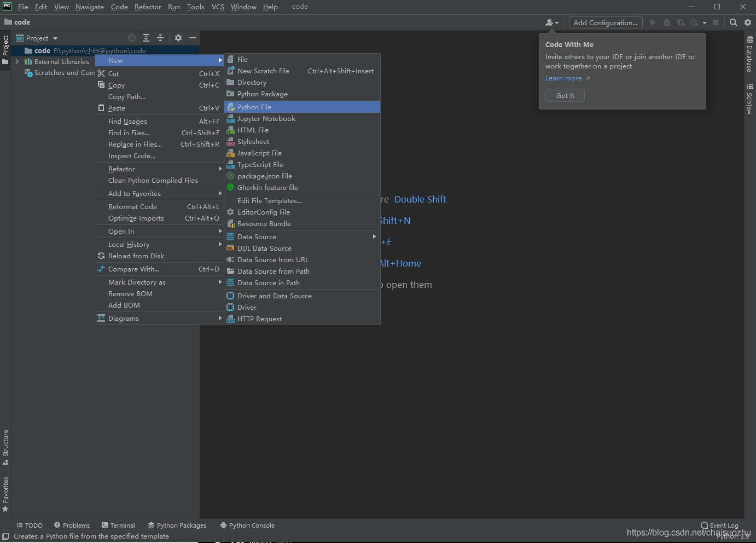Open the TODO tool window
Viewport: 756px width, 543px height.
point(30,525)
